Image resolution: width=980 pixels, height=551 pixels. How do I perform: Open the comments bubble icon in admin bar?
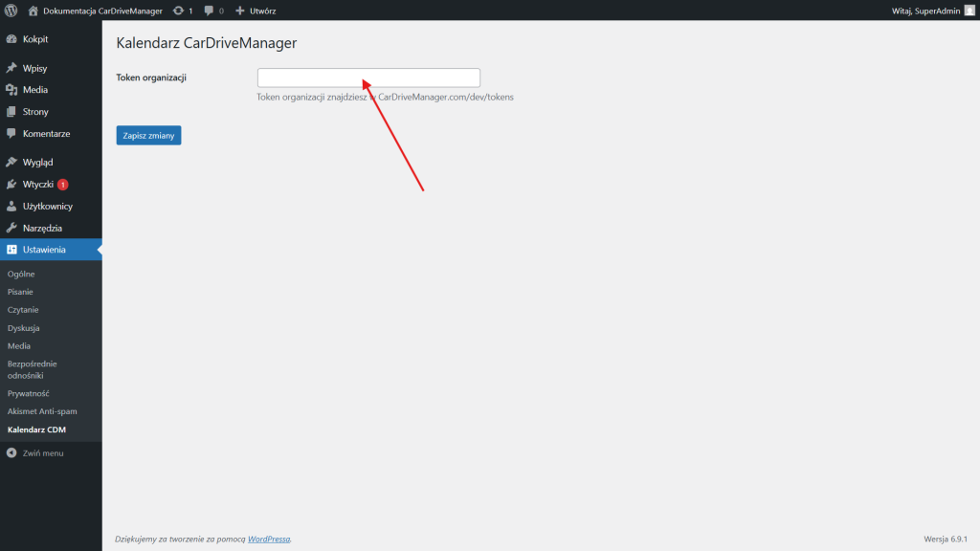(209, 11)
